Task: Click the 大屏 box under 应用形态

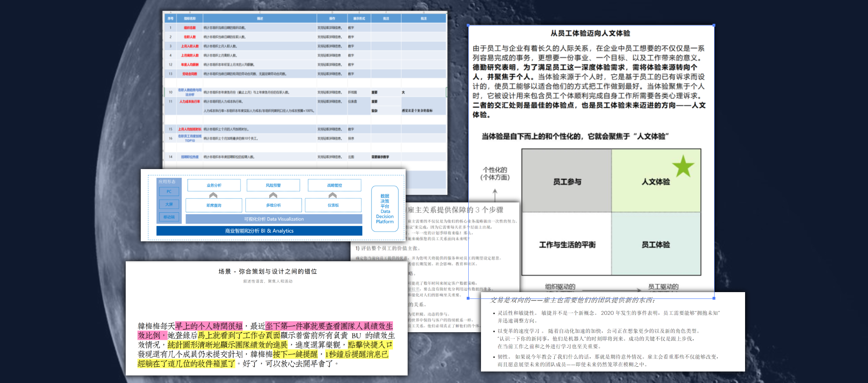Action: [169, 204]
